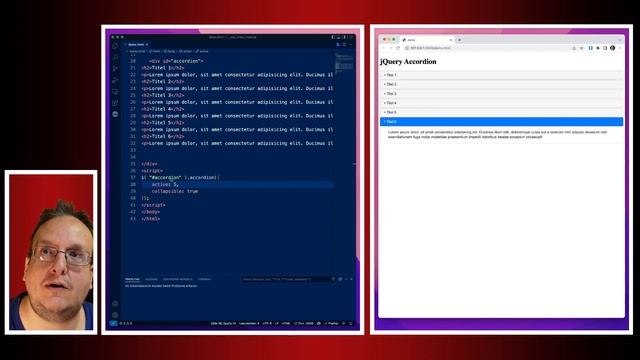The width and height of the screenshot is (640, 360).
Task: Switch to the Probleme panel tab
Action: click(132, 279)
